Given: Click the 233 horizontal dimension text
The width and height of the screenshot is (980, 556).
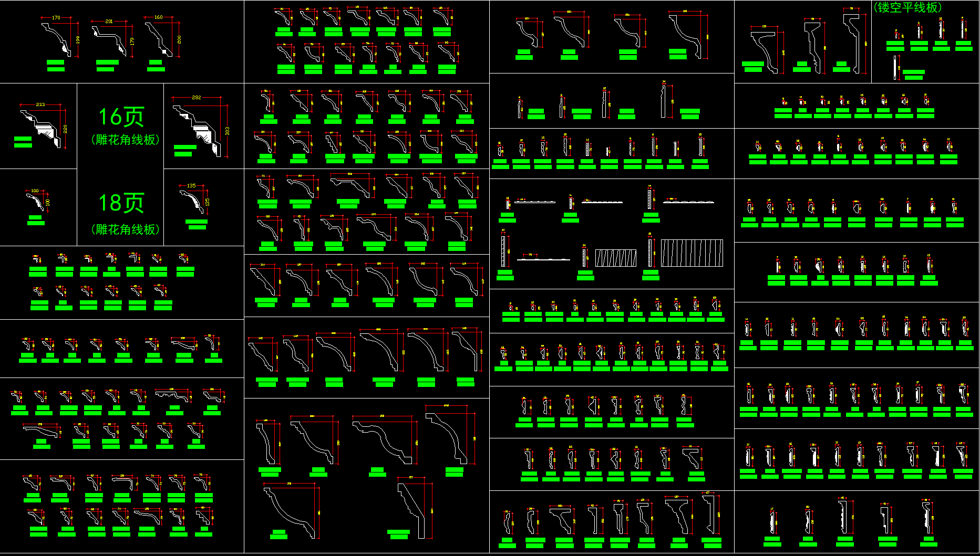Looking at the screenshot, I should [x=40, y=105].
